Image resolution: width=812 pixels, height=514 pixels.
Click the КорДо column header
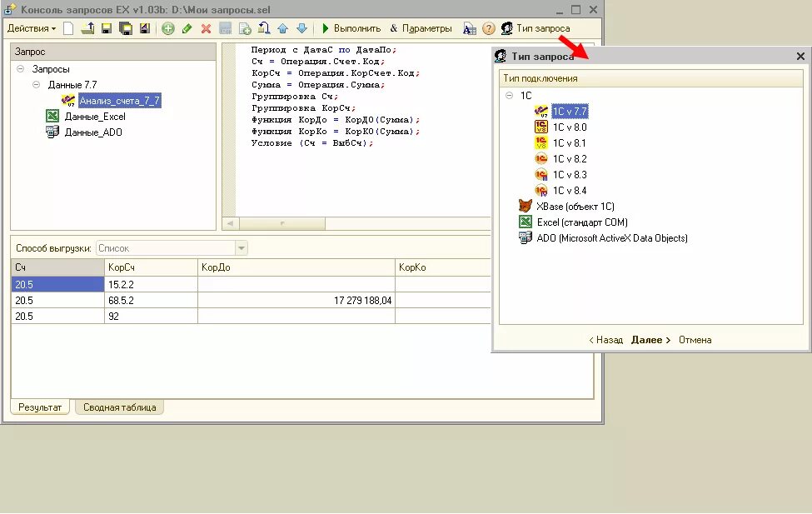tap(296, 267)
